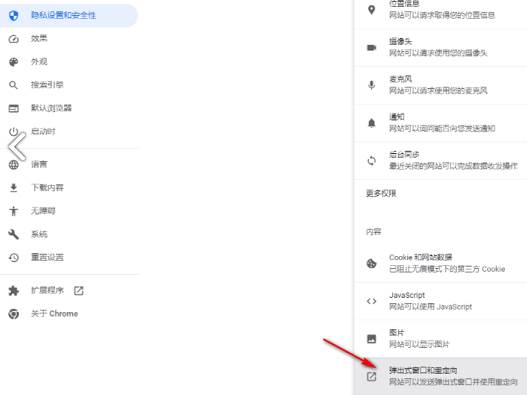Image resolution: width=527 pixels, height=395 pixels.
Task: Open 摄像头 site permission row
Action: click(x=441, y=47)
